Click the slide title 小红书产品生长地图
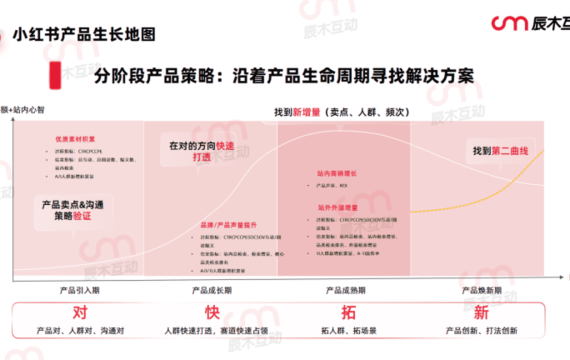This screenshot has height=360, width=570. [x=84, y=35]
